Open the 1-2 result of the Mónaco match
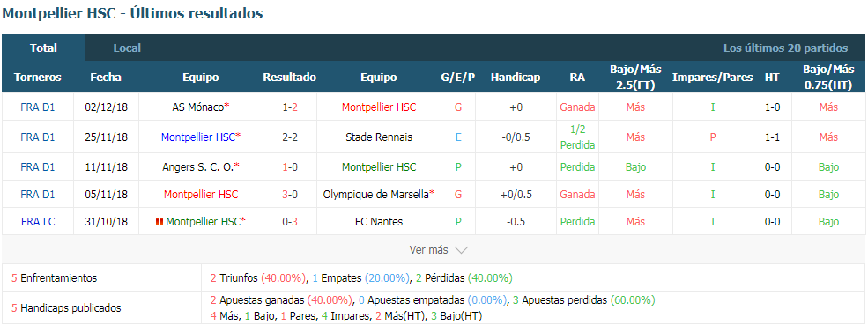This screenshot has height=325, width=868. [290, 107]
